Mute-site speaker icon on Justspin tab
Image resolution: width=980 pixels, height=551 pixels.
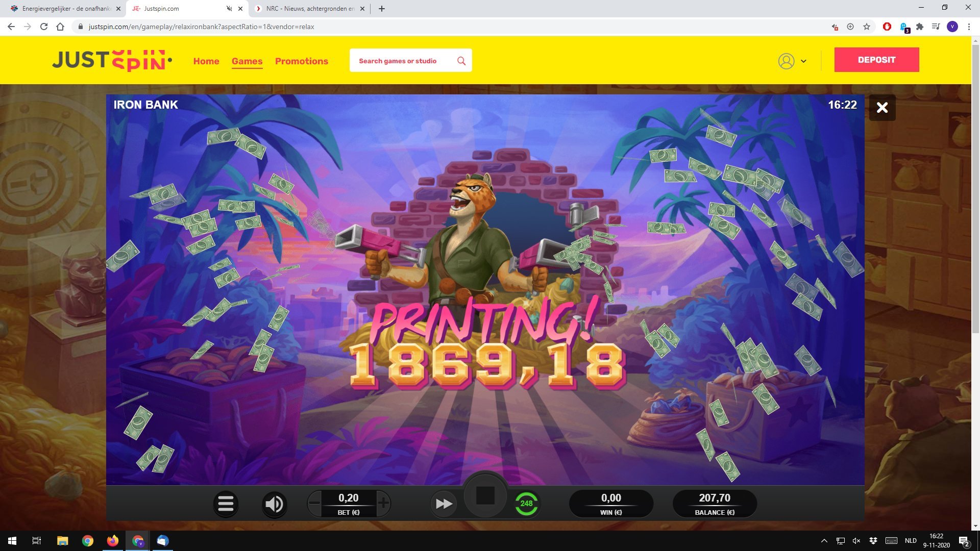pos(229,9)
